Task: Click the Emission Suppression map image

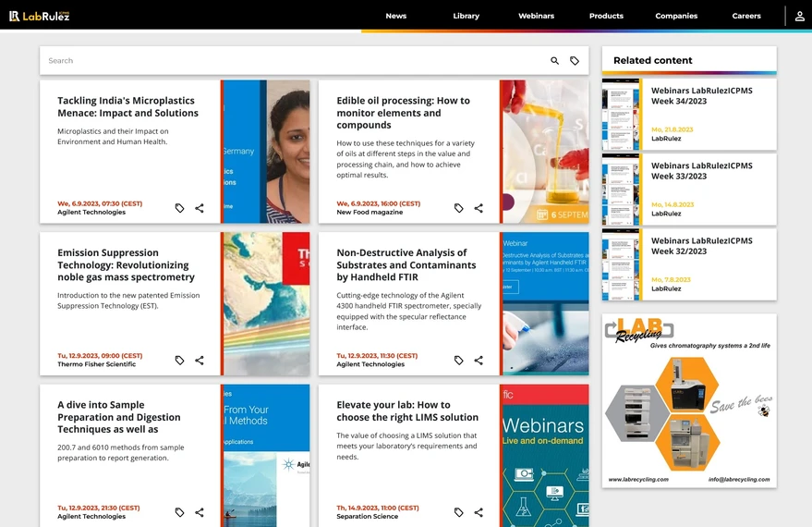Action: point(266,303)
